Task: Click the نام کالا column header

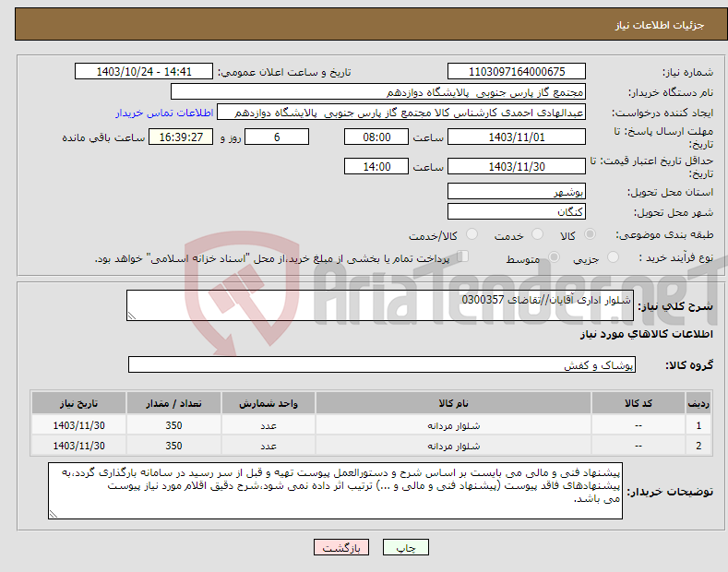Action: (453, 403)
